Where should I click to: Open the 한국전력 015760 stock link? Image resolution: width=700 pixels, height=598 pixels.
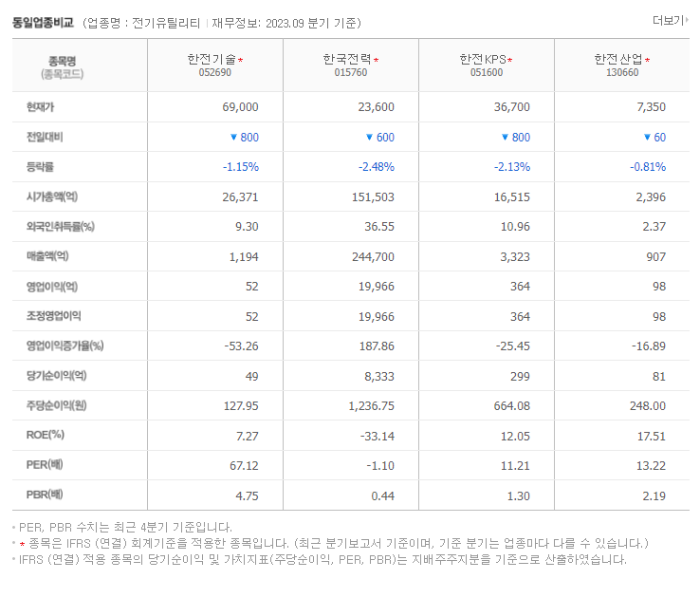(350, 65)
